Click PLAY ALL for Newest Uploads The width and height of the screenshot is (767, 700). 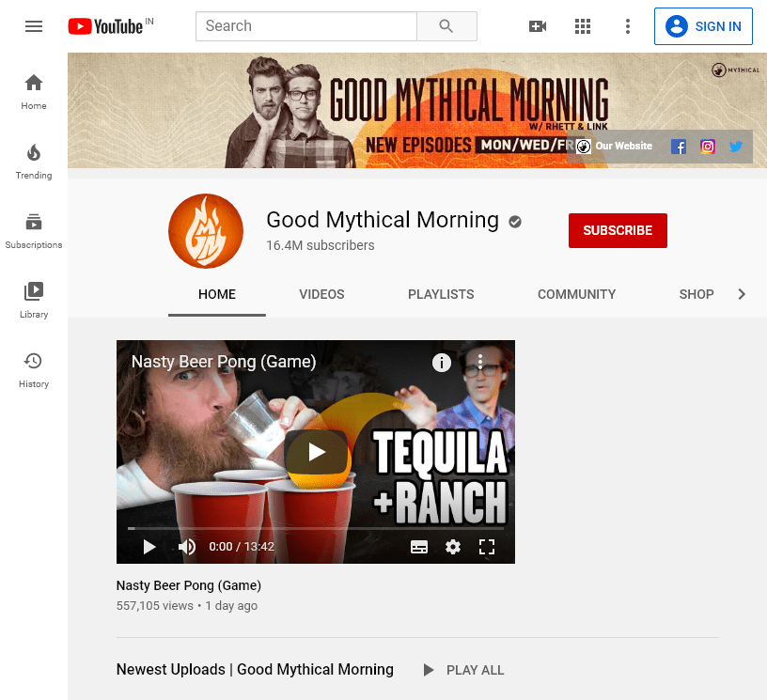coord(463,670)
